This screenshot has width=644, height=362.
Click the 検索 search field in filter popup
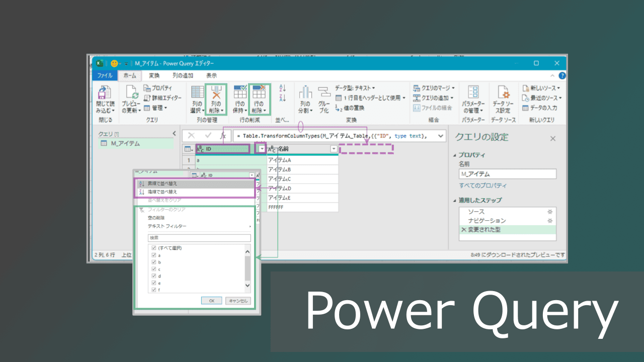click(199, 238)
